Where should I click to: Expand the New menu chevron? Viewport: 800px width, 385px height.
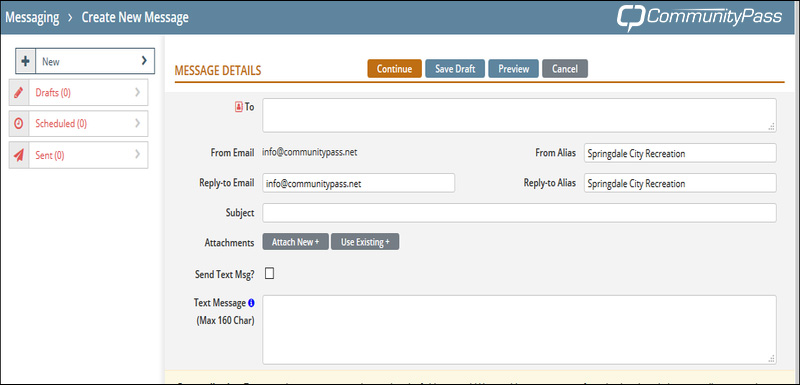coord(144,61)
